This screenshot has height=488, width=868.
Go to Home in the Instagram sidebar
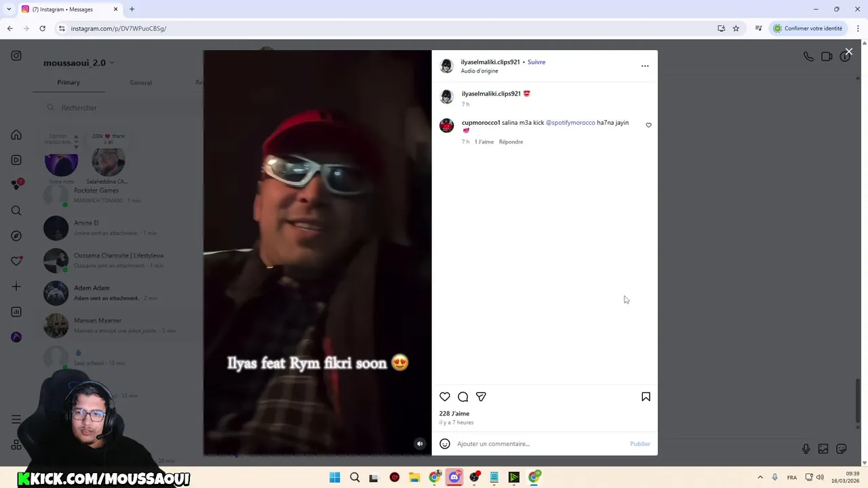click(16, 135)
